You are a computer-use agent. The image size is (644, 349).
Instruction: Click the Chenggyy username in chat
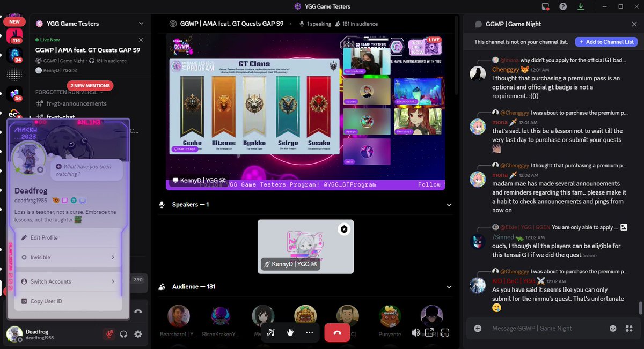click(506, 70)
